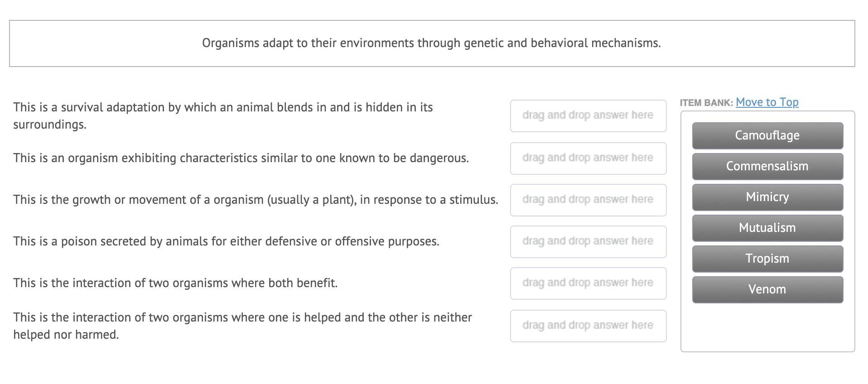Click the statement about poison secreted by animals

[226, 241]
